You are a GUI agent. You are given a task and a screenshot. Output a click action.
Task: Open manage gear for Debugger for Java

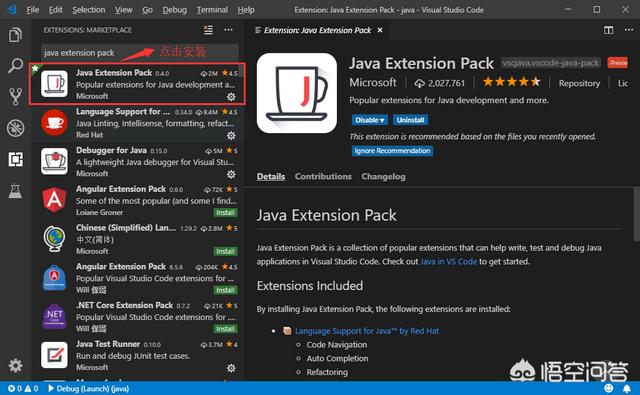231,174
